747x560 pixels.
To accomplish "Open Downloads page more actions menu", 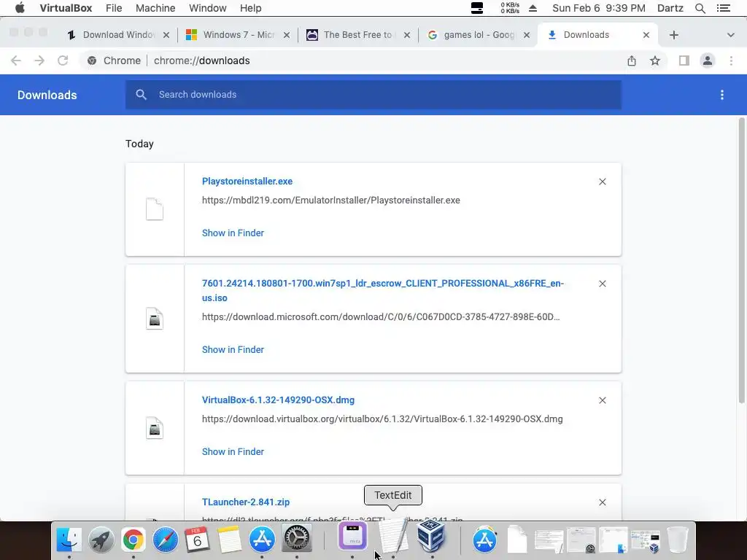I will (722, 95).
